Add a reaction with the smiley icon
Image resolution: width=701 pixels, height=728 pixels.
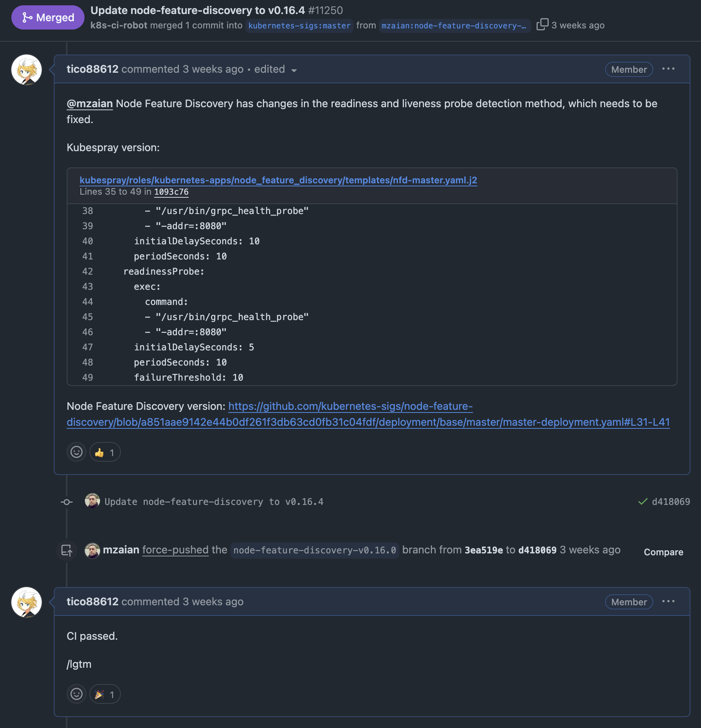click(76, 452)
